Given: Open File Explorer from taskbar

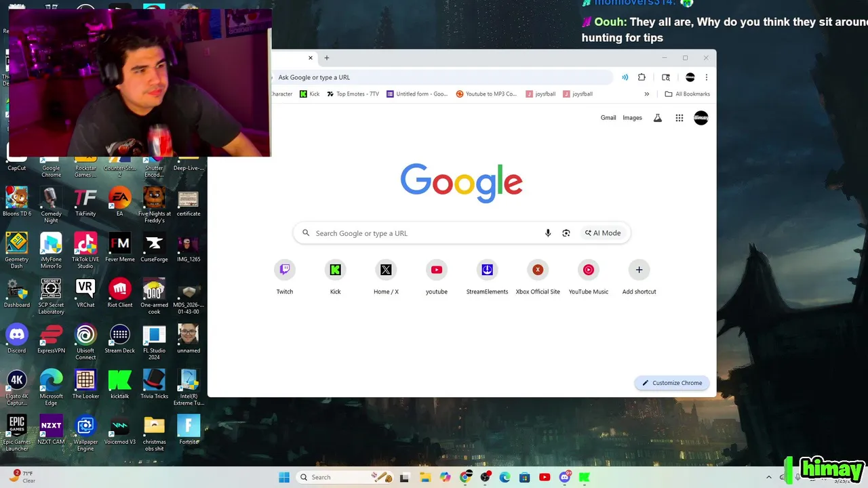Looking at the screenshot, I should click(425, 477).
